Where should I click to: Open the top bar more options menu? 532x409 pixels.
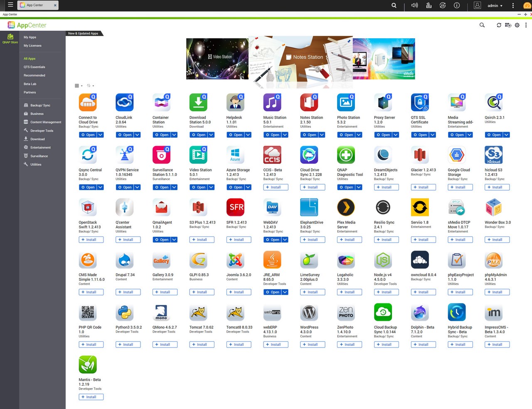pos(513,5)
